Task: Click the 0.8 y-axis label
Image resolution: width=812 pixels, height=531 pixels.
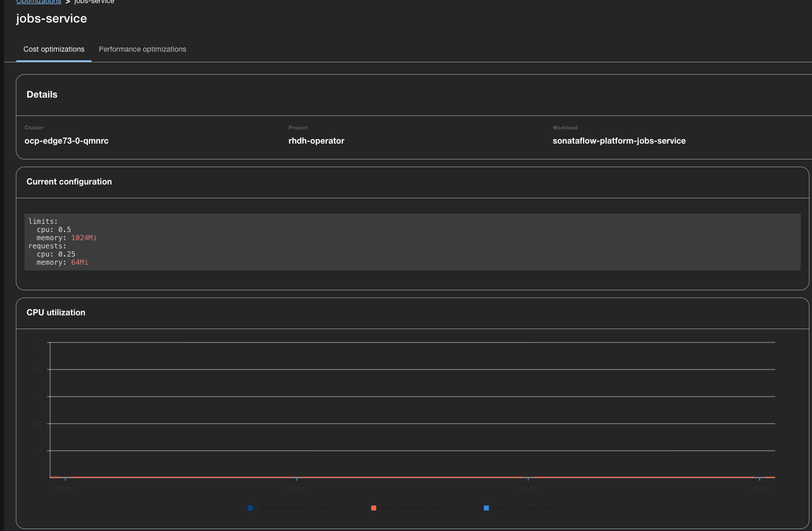Action: [x=37, y=370]
